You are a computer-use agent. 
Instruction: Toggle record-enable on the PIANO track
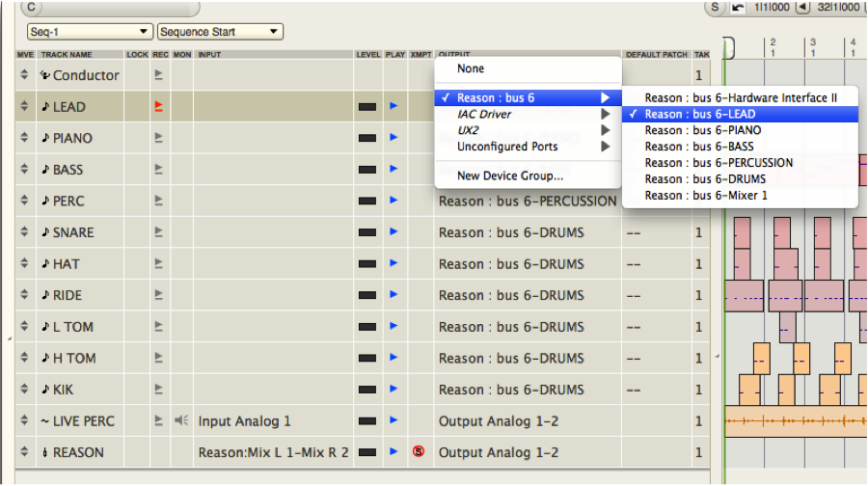[x=159, y=137]
